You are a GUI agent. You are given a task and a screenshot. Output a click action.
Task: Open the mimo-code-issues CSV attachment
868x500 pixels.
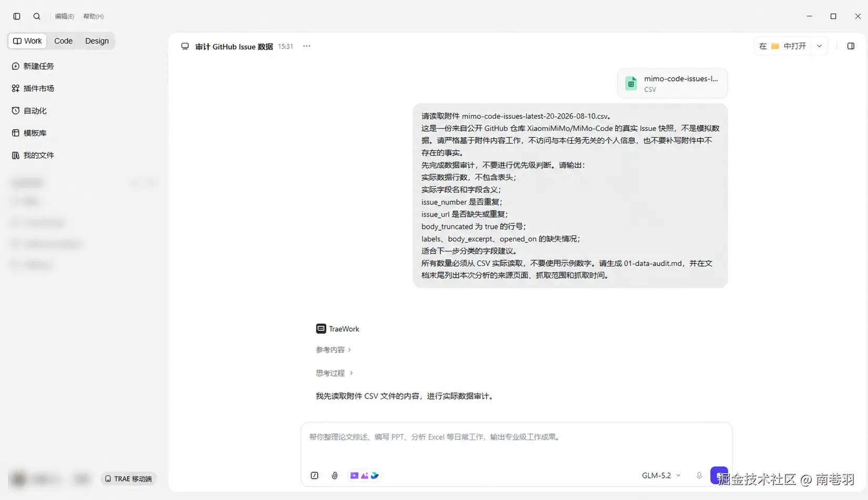pos(673,84)
